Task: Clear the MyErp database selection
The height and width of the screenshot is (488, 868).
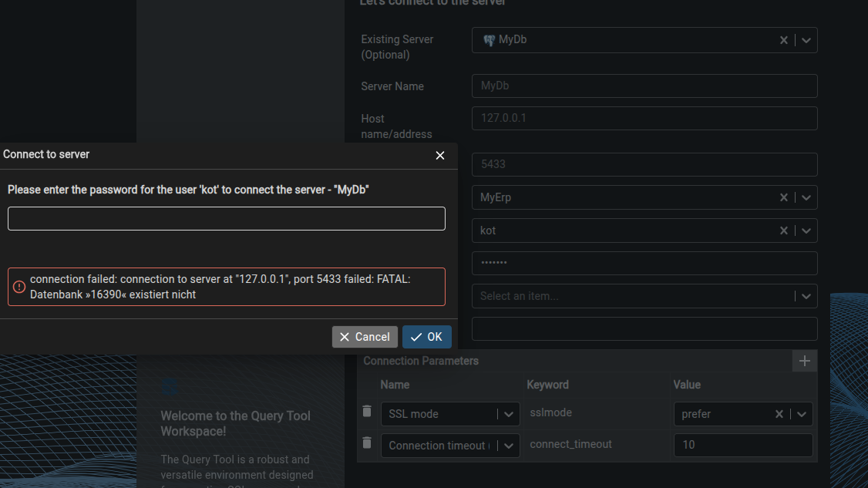Action: (784, 197)
